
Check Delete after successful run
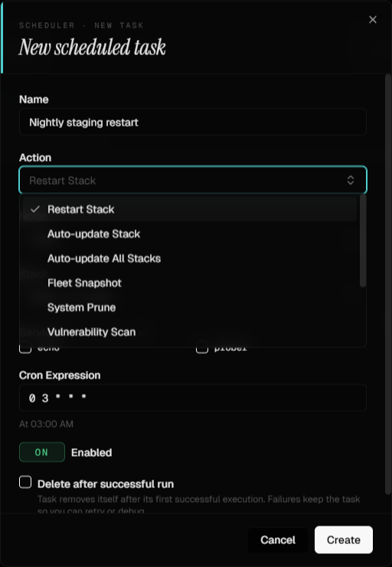click(x=25, y=483)
